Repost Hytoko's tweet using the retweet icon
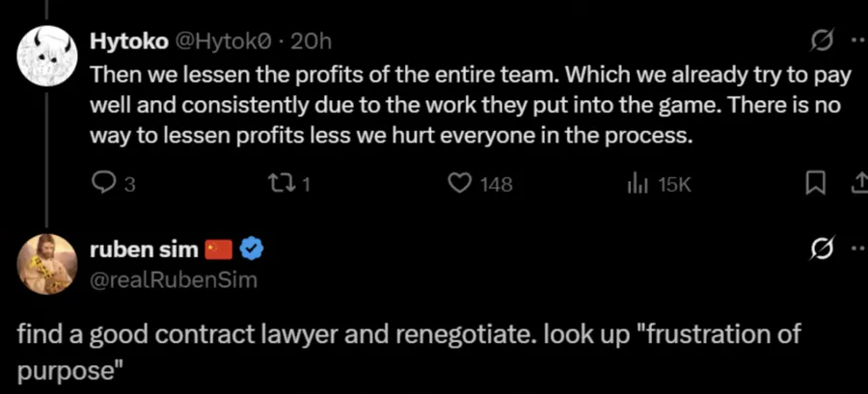This screenshot has width=868, height=394. 276,184
